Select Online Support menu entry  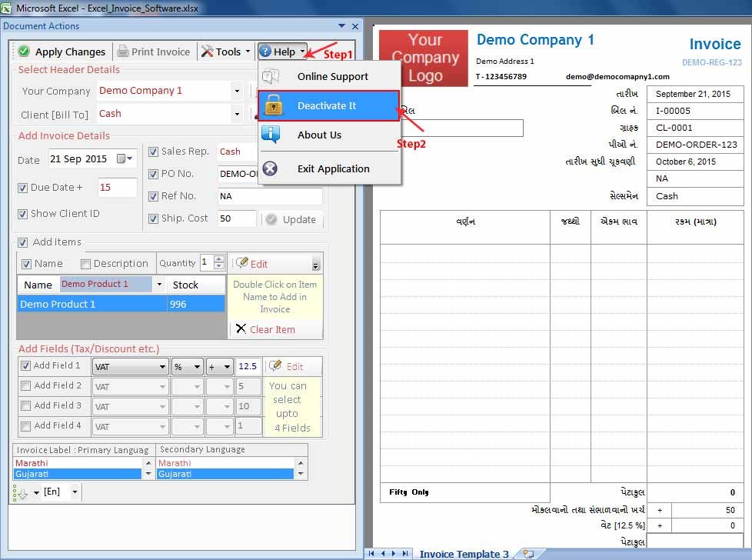(329, 77)
